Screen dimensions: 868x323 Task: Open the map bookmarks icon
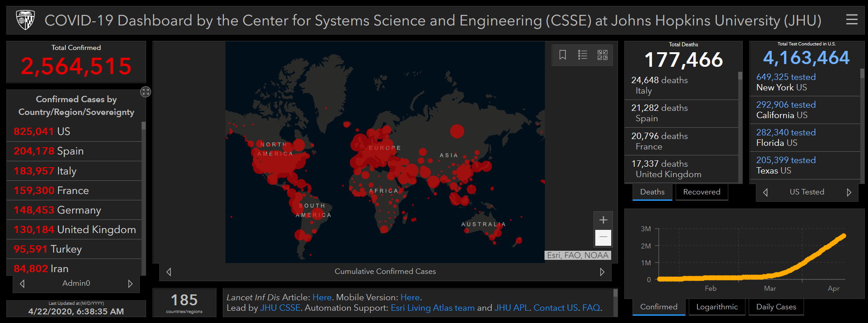563,55
